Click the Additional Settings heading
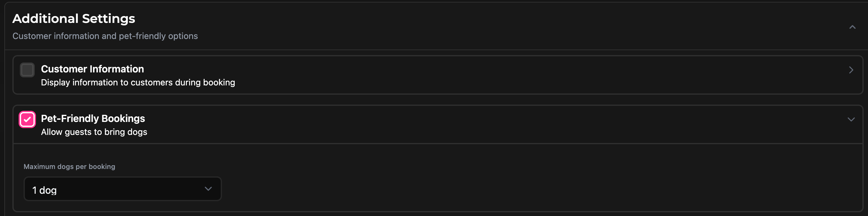This screenshot has height=216, width=868. pyautogui.click(x=74, y=19)
